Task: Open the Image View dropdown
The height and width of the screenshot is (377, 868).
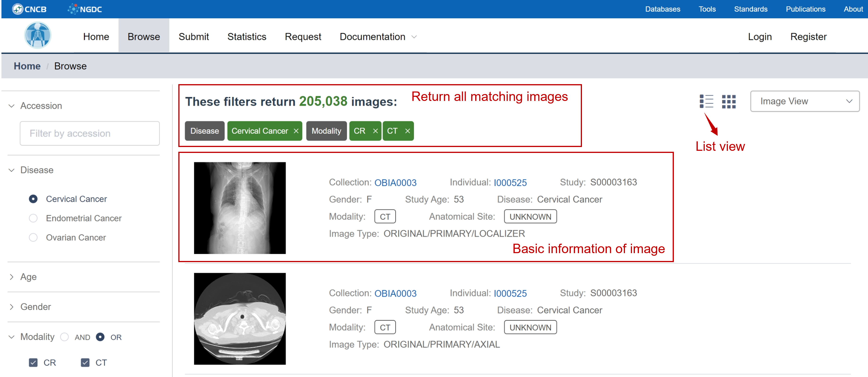Action: click(805, 101)
